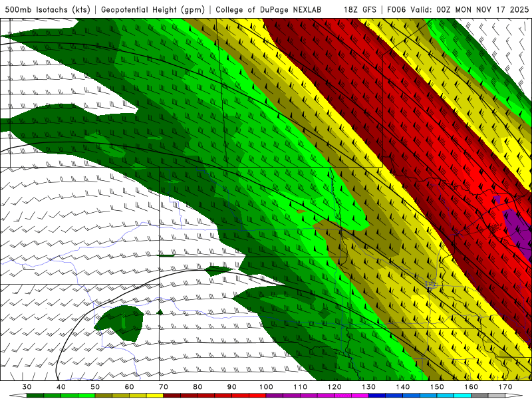Click the 150 label on the color scale

[437, 387]
